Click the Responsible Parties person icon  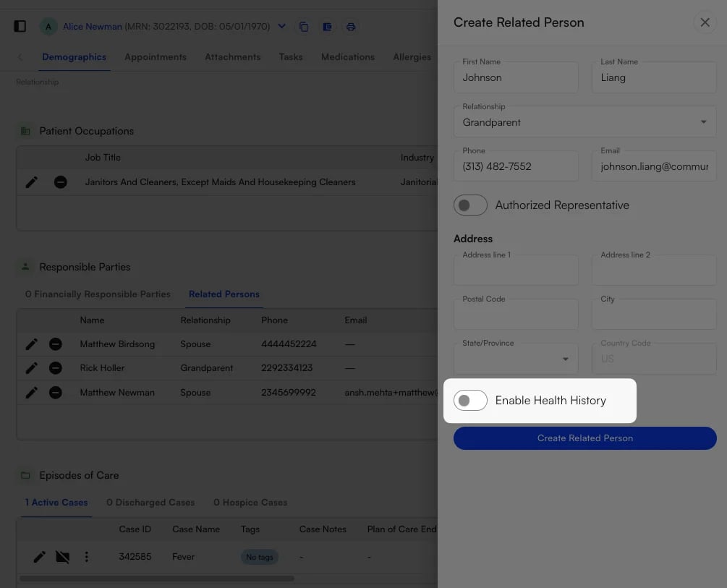click(25, 267)
